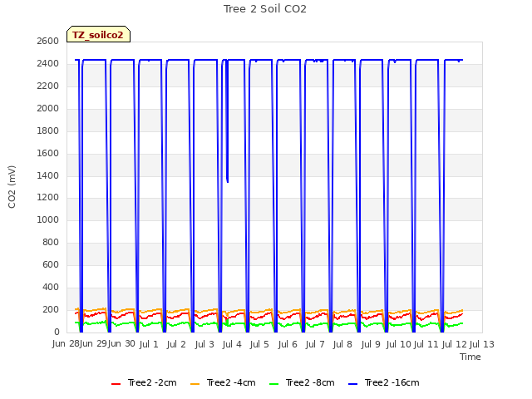Click the Jun 30 x-axis date label

pyautogui.click(x=121, y=344)
